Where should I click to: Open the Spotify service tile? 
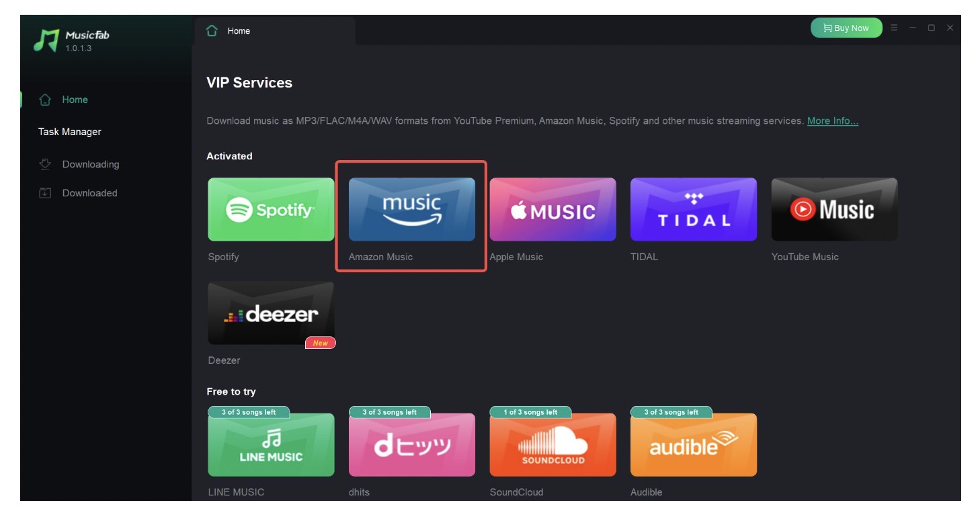[x=271, y=209]
